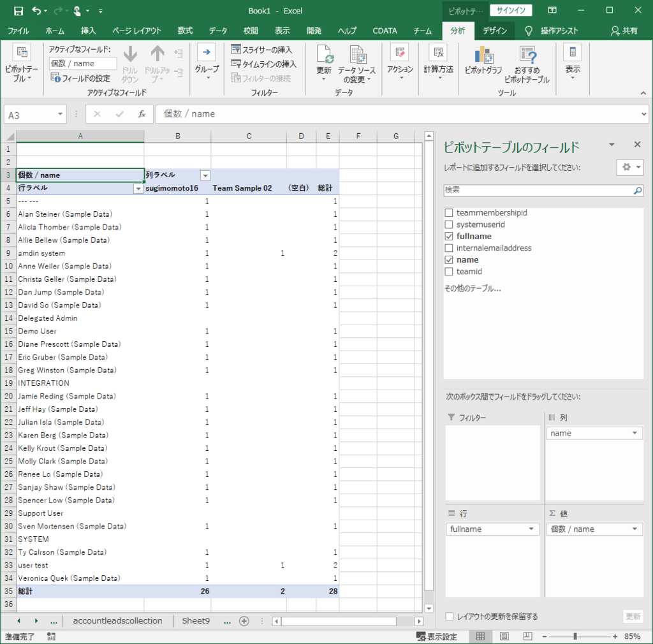Open the データ ribbon tab

point(218,31)
